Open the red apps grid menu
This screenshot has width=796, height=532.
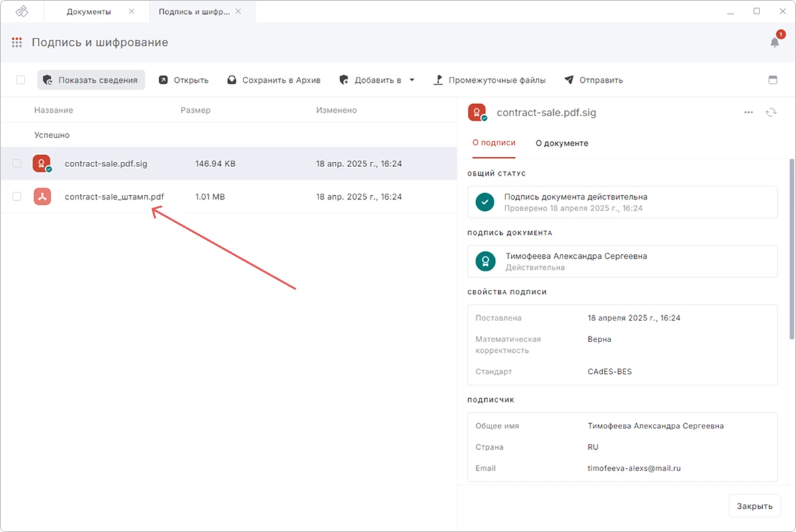pos(17,42)
